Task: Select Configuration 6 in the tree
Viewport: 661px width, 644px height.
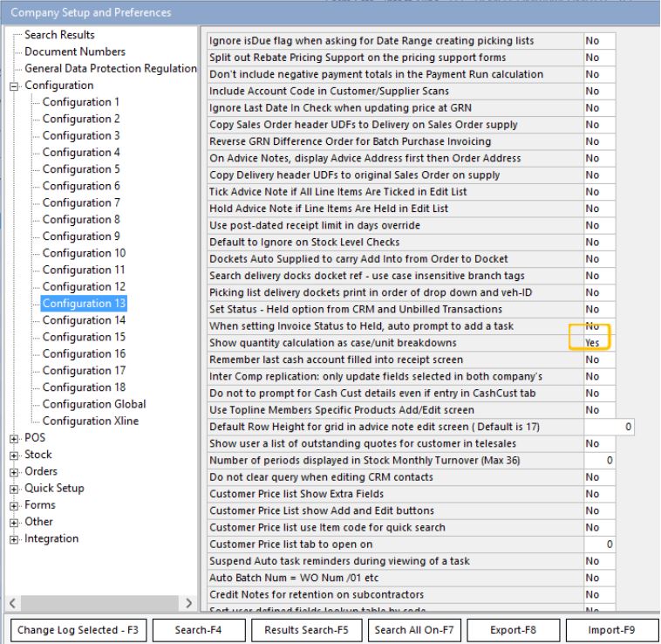Action: (x=81, y=186)
